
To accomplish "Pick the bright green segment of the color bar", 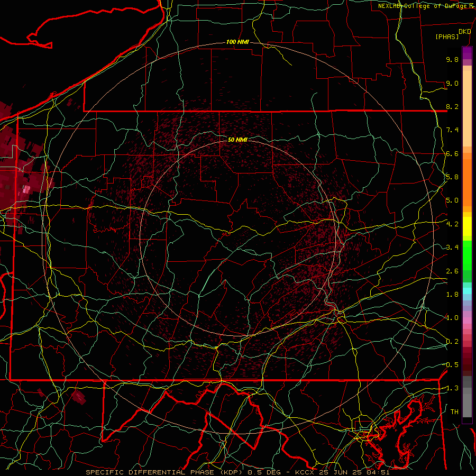I will [x=467, y=255].
